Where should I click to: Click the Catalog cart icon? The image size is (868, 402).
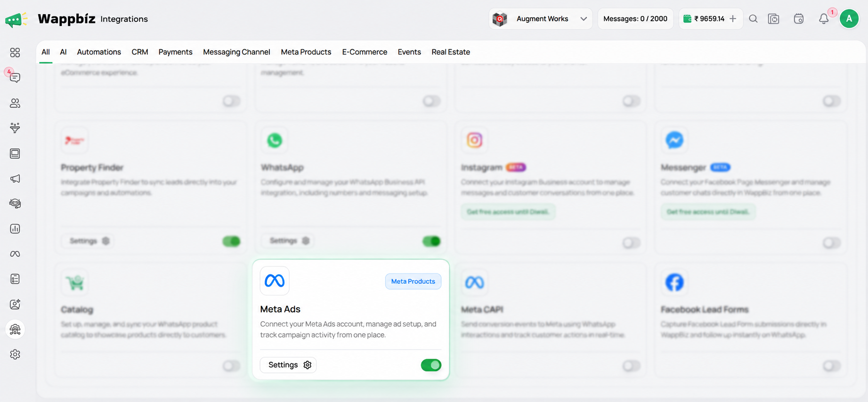pos(74,282)
